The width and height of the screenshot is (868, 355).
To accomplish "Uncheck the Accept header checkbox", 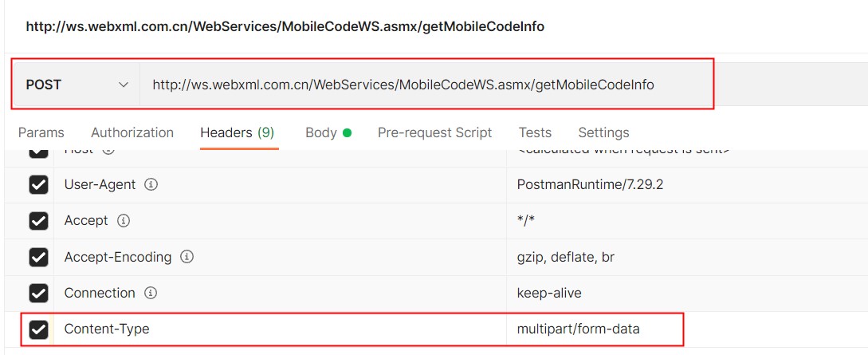I will (x=38, y=221).
